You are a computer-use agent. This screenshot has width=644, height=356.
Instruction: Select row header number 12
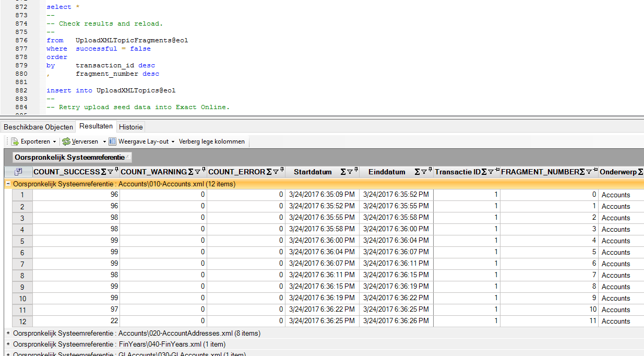click(x=22, y=321)
